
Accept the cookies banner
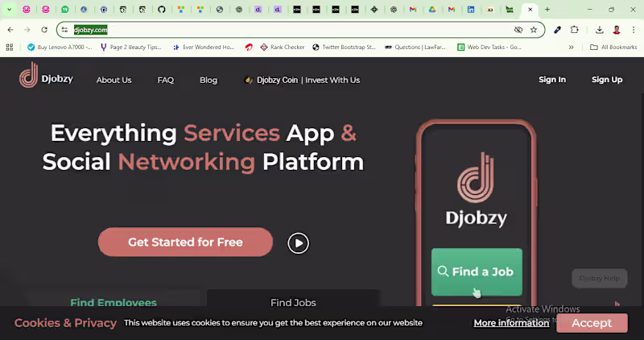pos(592,323)
